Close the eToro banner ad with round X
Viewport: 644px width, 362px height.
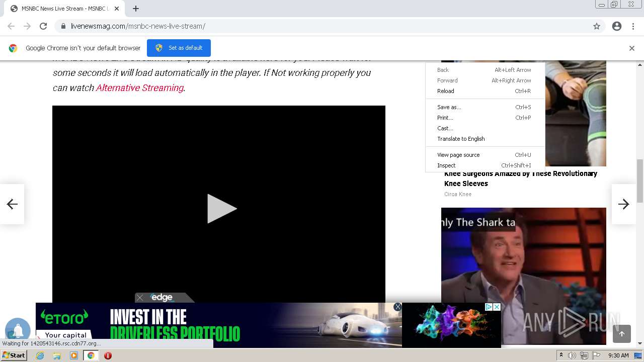[x=397, y=307]
